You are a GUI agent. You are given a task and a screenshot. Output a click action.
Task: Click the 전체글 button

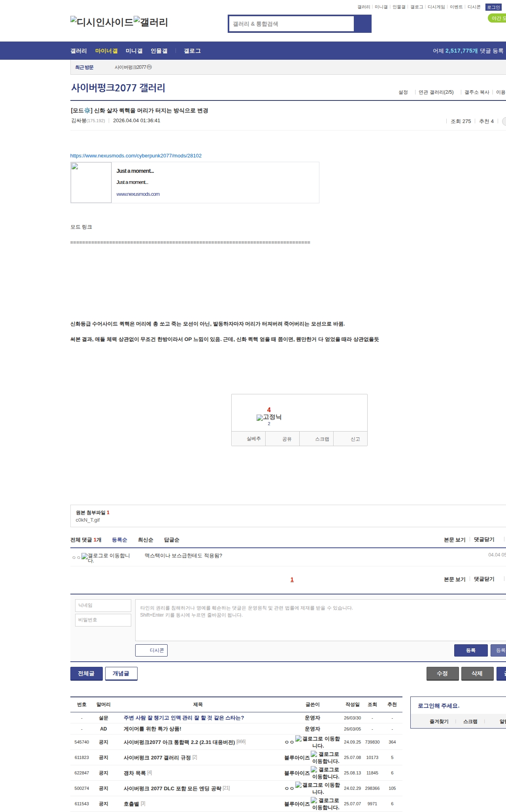click(87, 674)
